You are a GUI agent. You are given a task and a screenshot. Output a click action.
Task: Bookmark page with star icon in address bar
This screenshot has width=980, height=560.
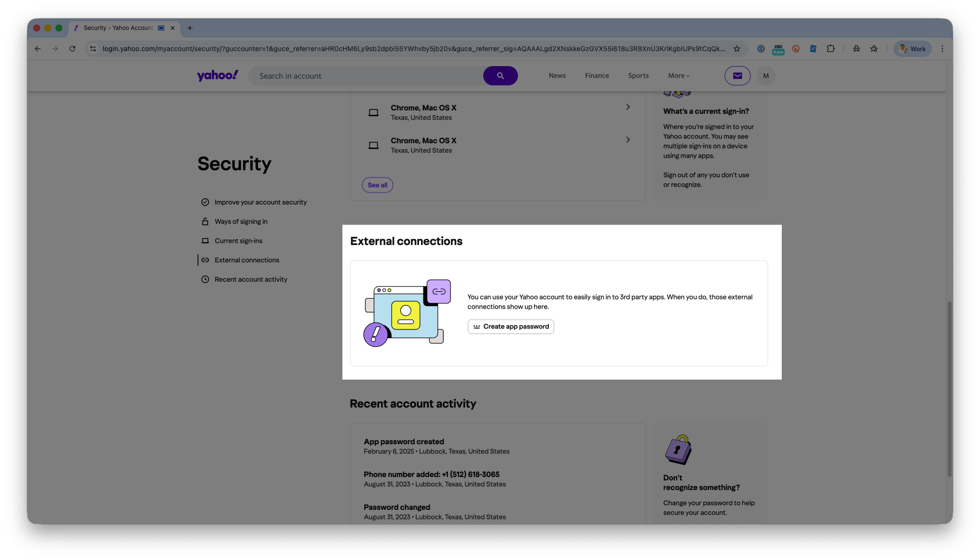pyautogui.click(x=736, y=49)
